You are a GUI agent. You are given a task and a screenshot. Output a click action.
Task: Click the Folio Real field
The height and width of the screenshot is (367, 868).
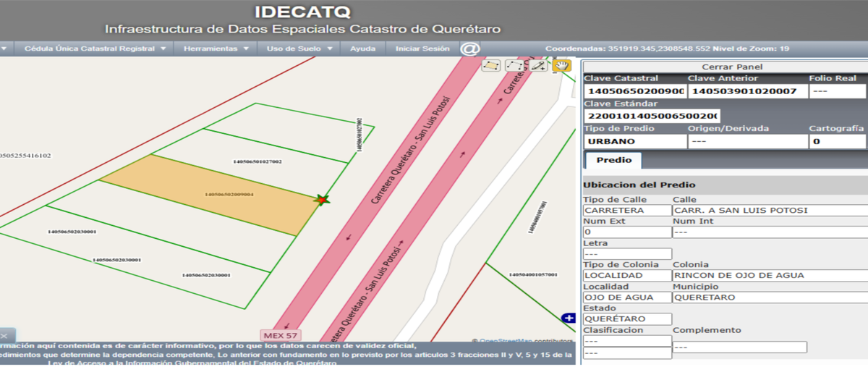point(838,91)
